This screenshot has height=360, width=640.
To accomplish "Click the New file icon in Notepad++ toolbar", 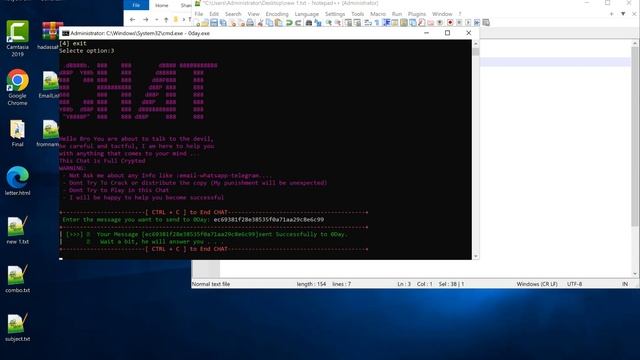I will [x=196, y=23].
